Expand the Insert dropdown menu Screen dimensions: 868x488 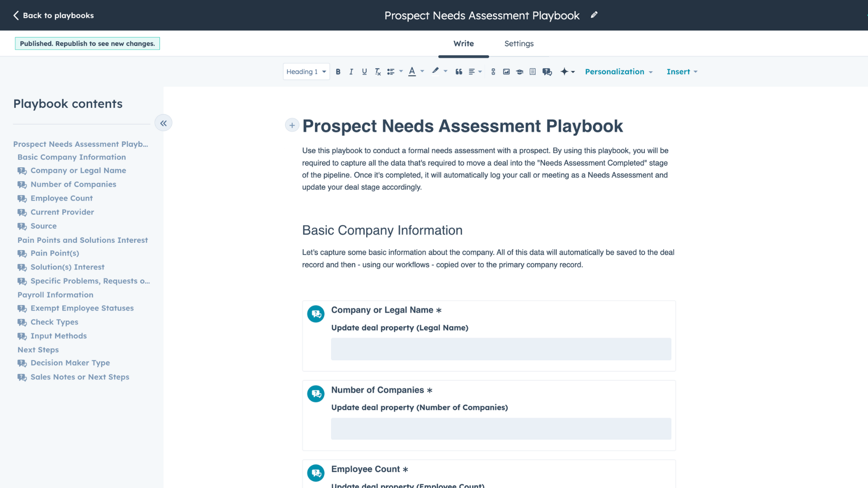(682, 72)
